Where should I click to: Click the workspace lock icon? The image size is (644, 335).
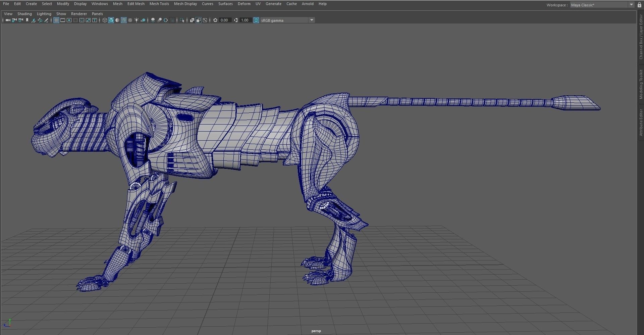pyautogui.click(x=639, y=5)
